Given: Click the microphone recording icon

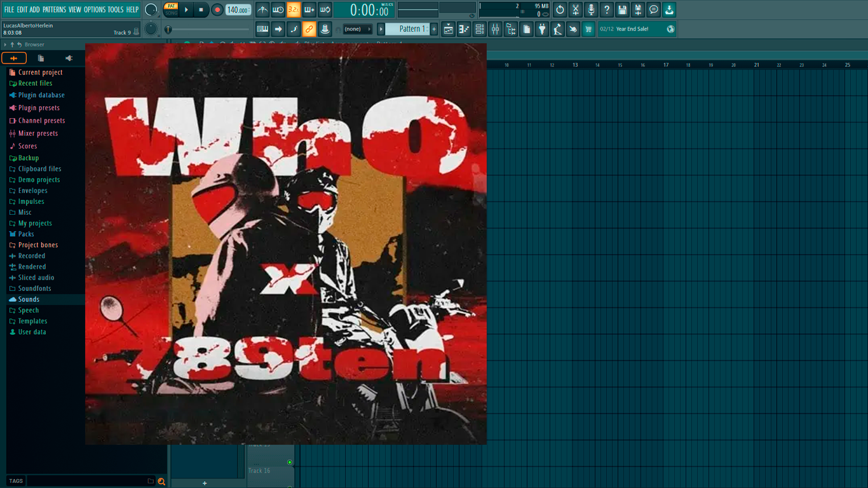Looking at the screenshot, I should pos(591,10).
